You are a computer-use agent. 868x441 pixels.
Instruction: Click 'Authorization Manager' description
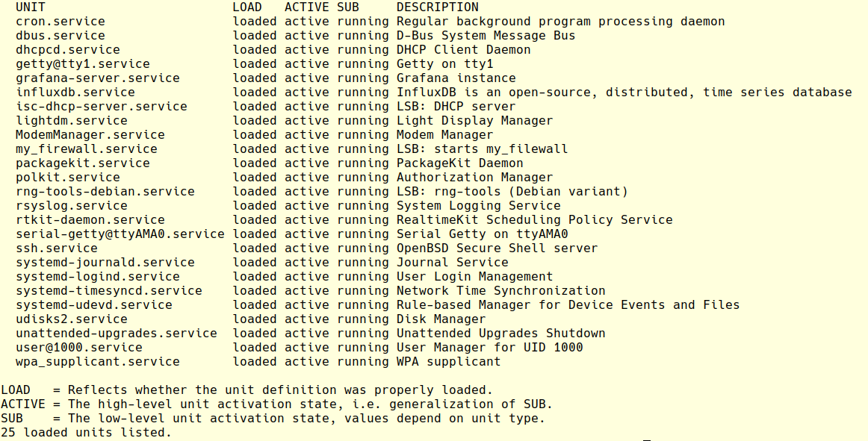pos(474,178)
